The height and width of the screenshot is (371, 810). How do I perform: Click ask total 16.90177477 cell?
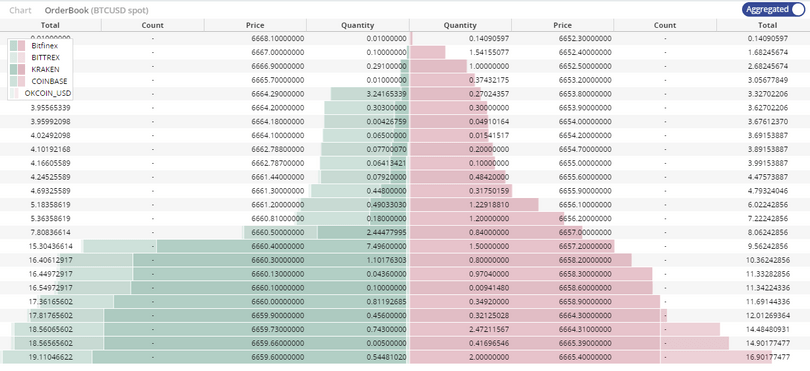point(767,357)
